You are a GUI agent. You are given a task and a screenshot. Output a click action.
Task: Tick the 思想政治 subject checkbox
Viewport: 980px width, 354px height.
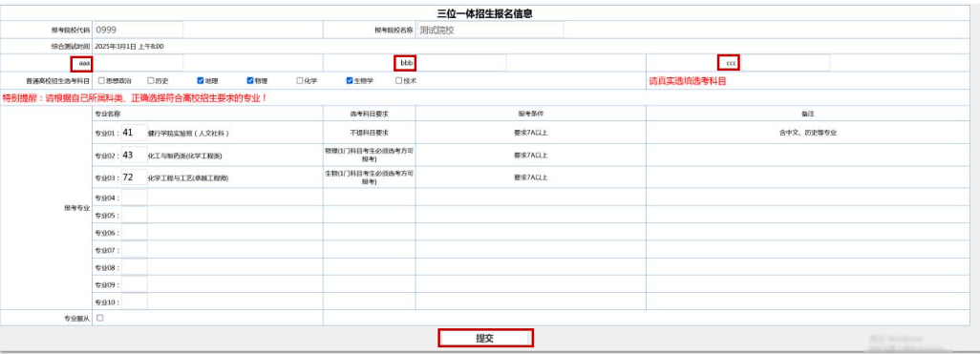(x=101, y=80)
